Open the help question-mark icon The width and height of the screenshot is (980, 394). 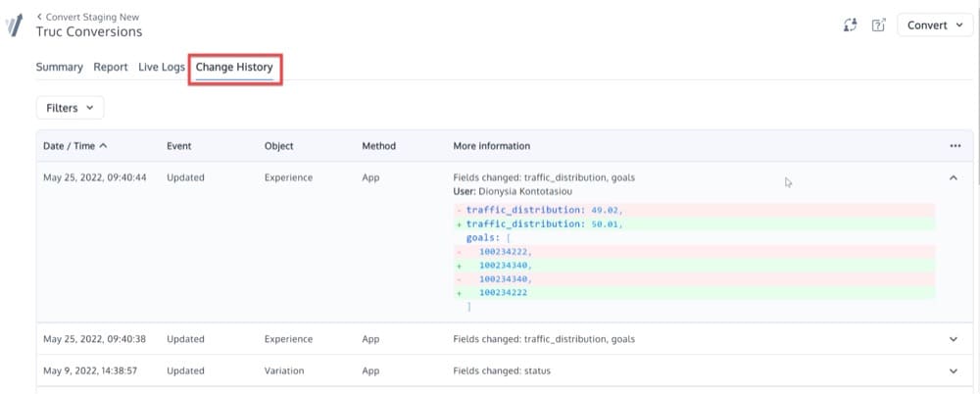[x=879, y=25]
